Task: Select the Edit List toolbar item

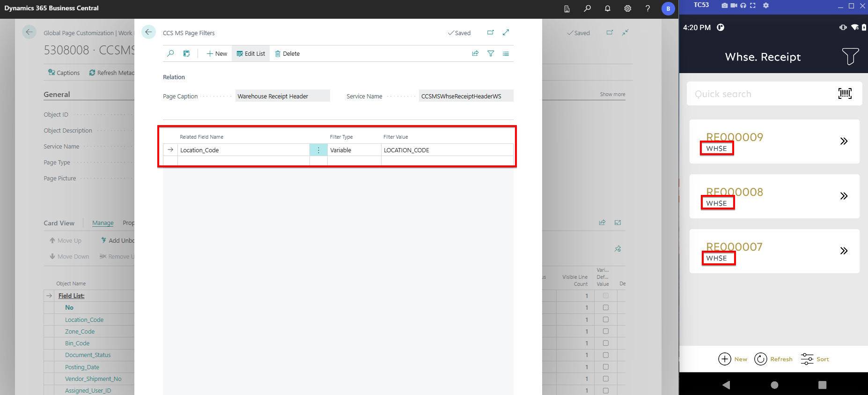Action: point(251,53)
